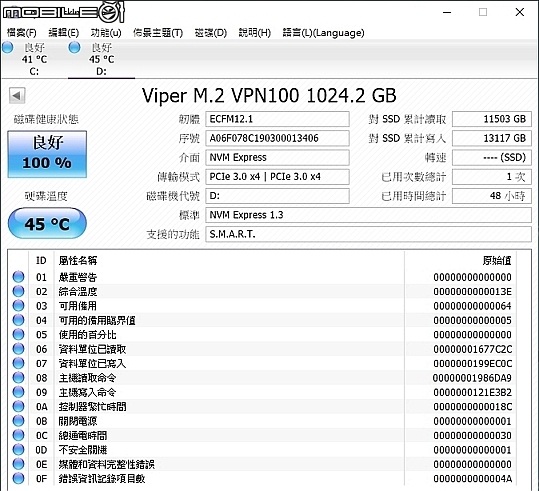This screenshot has width=539, height=491.
Task: Click the firmware field ECFM12.1
Action: (x=277, y=119)
